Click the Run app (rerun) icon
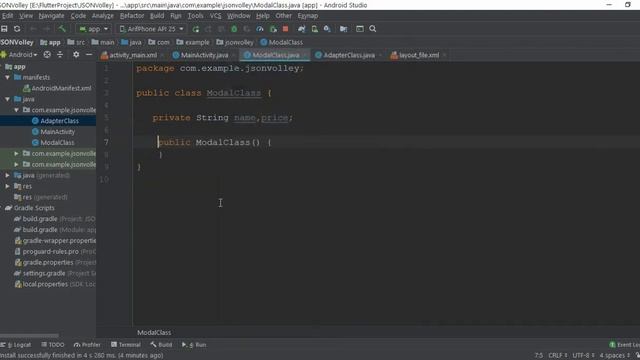 tap(196, 29)
